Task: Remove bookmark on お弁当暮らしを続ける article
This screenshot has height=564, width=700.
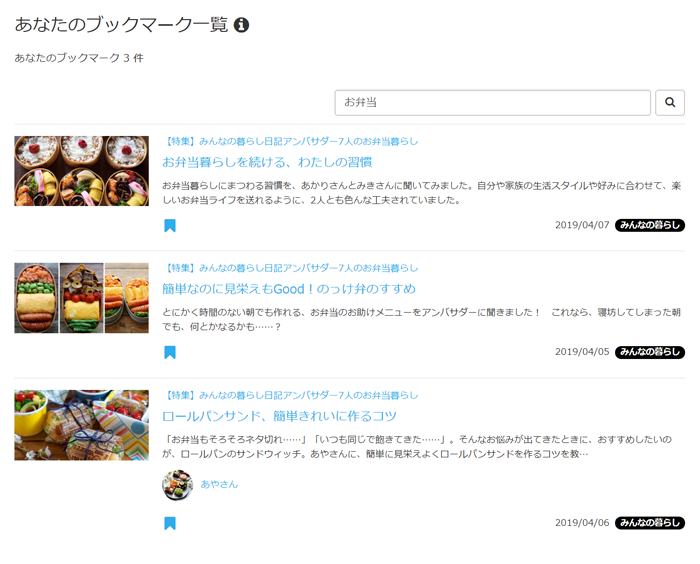Action: click(x=170, y=226)
